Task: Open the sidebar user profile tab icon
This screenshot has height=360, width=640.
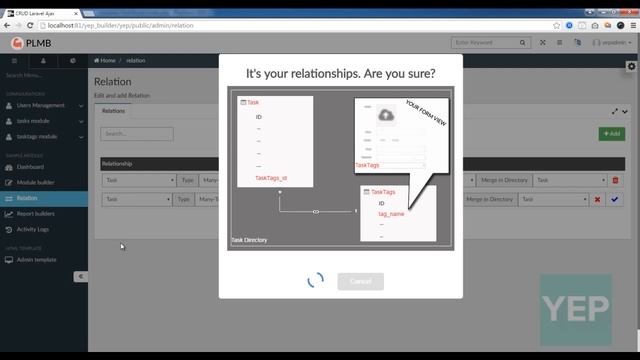Action: pyautogui.click(x=43, y=61)
